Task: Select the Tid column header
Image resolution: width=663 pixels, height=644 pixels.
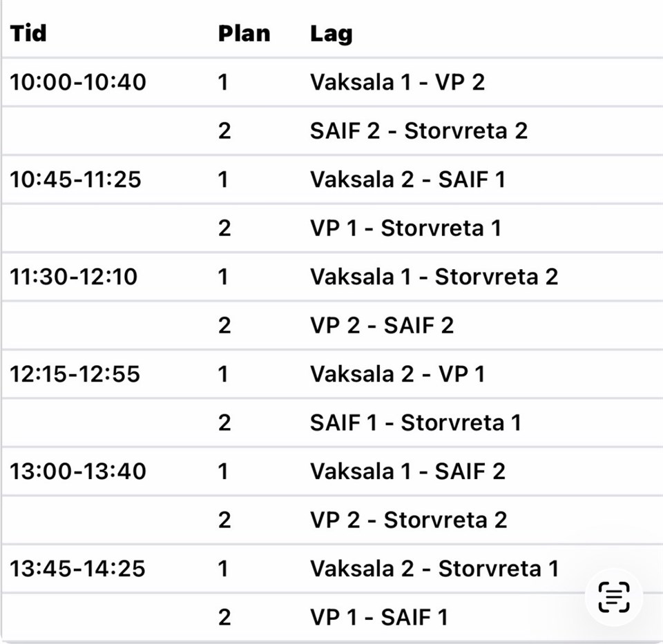Action: 28,33
